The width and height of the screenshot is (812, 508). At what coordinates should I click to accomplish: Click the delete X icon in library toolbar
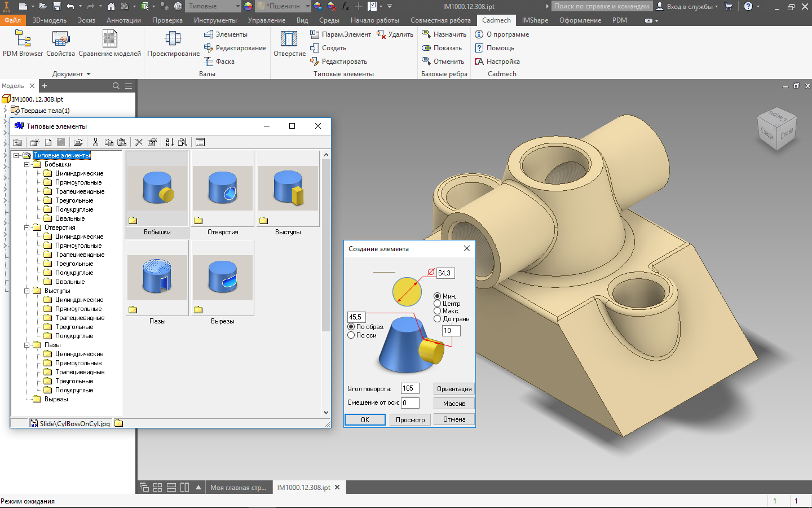click(139, 142)
